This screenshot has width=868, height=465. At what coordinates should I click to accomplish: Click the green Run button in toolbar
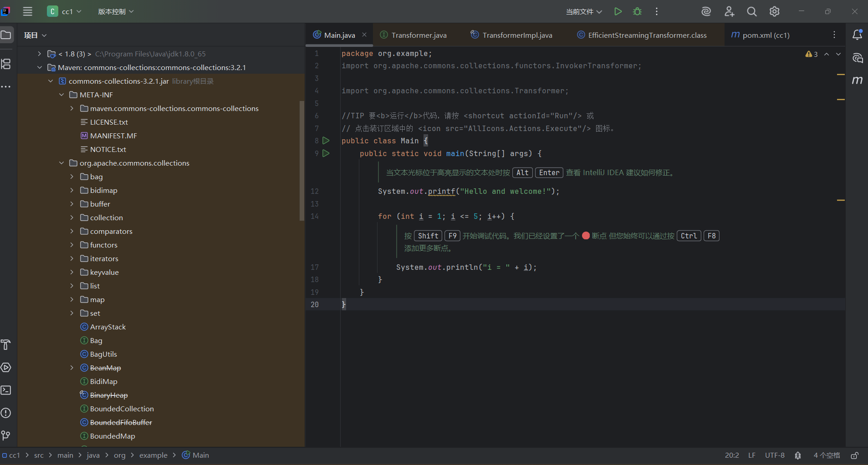618,12
